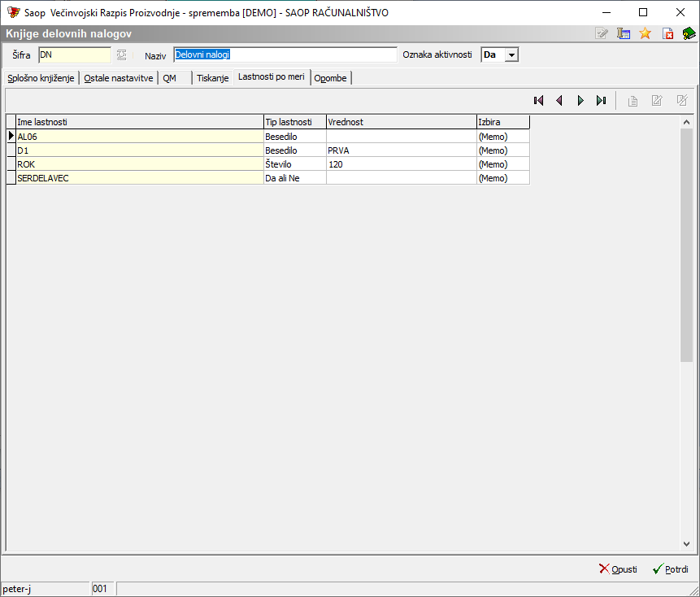Click the Tip lastnosti column header

(295, 122)
